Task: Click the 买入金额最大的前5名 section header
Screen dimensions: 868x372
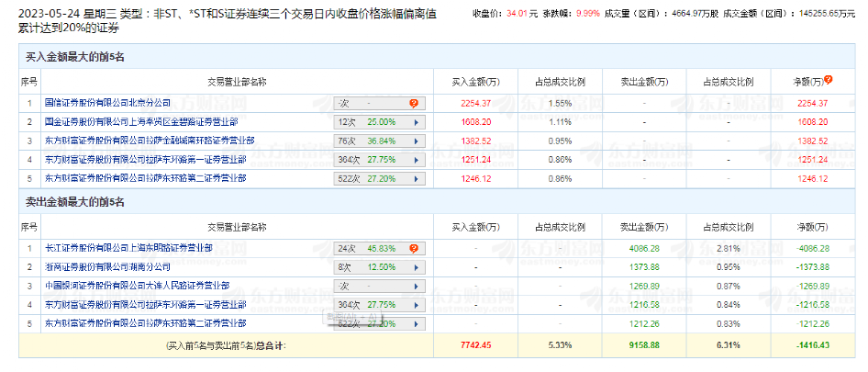Action: point(75,57)
